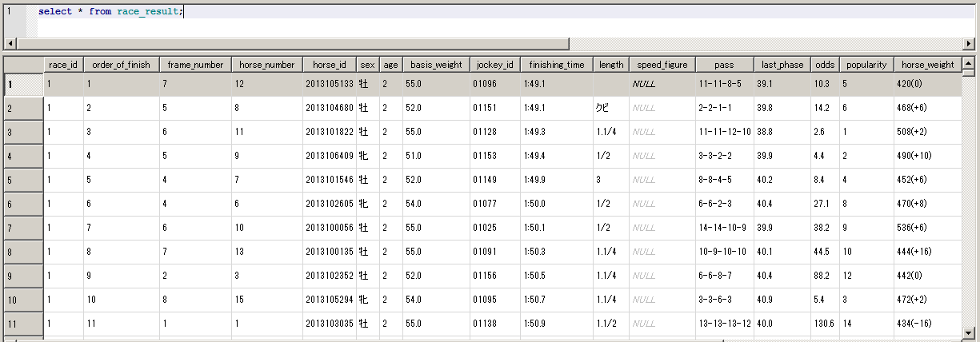Click the basis_weight column header

[x=436, y=65]
